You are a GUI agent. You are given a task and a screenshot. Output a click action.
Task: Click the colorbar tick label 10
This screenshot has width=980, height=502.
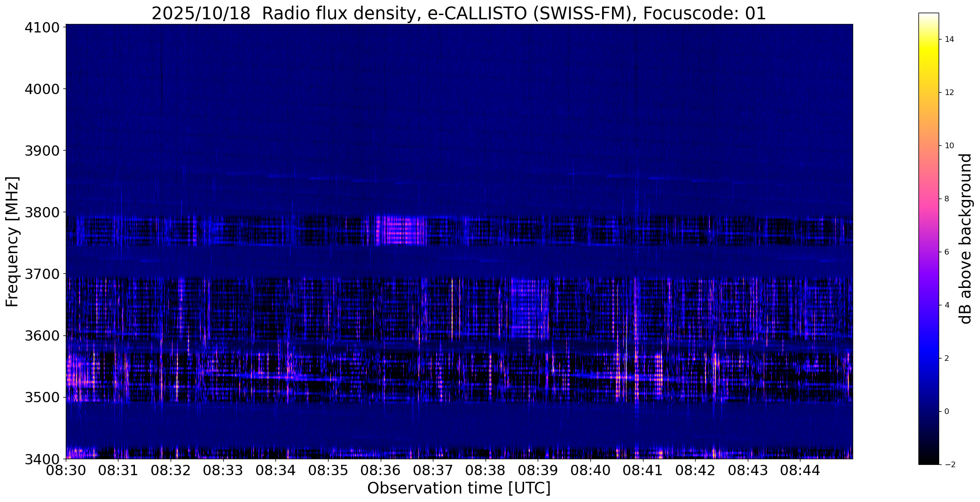pyautogui.click(x=949, y=146)
